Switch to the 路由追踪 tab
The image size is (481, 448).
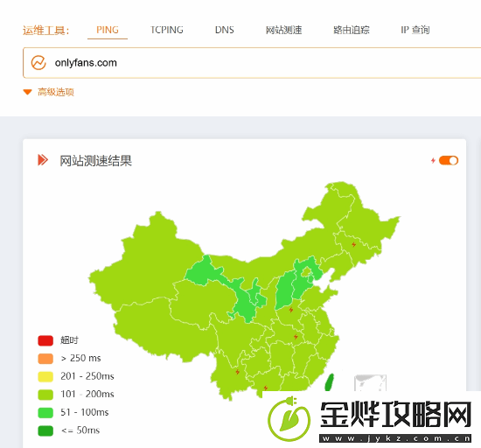tap(352, 30)
